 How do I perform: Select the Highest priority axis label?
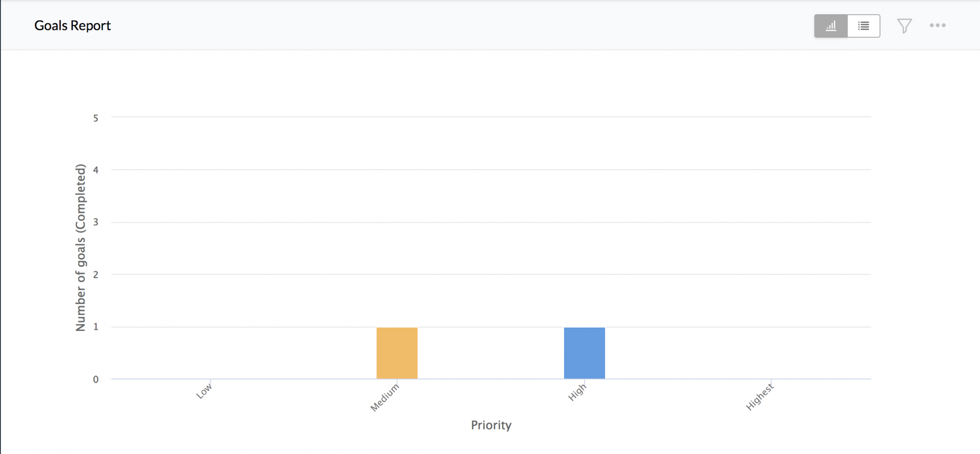(760, 397)
